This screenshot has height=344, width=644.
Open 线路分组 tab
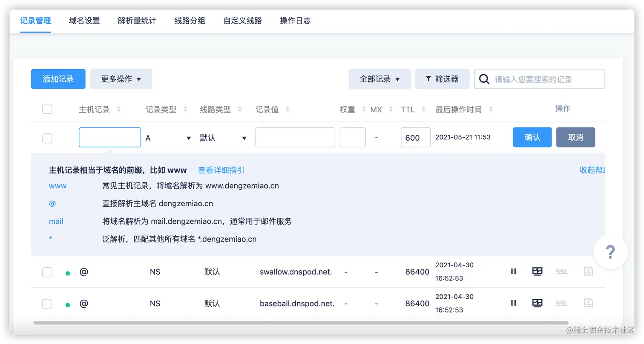pyautogui.click(x=190, y=20)
